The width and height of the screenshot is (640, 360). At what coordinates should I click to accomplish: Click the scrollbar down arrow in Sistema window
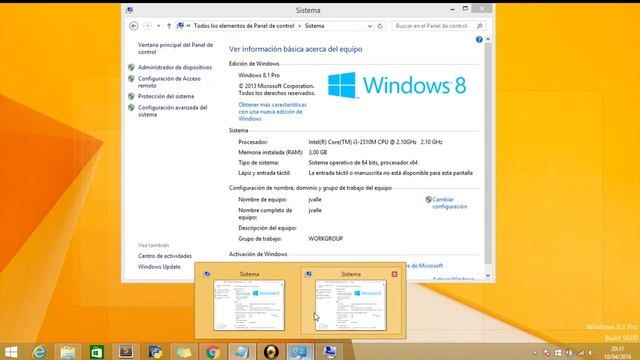(x=488, y=276)
